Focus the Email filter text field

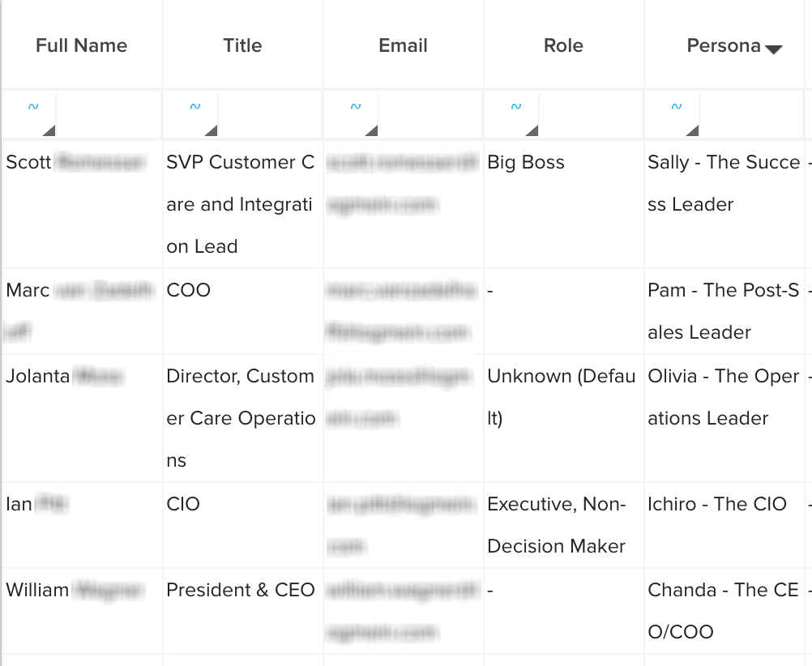pos(430,115)
